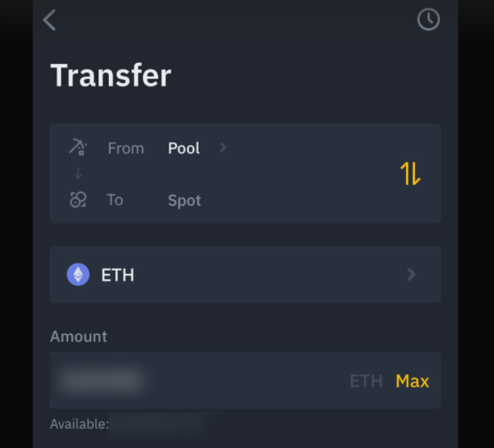This screenshot has height=448, width=494.
Task: Tap Max to fill full amount
Action: click(x=412, y=381)
